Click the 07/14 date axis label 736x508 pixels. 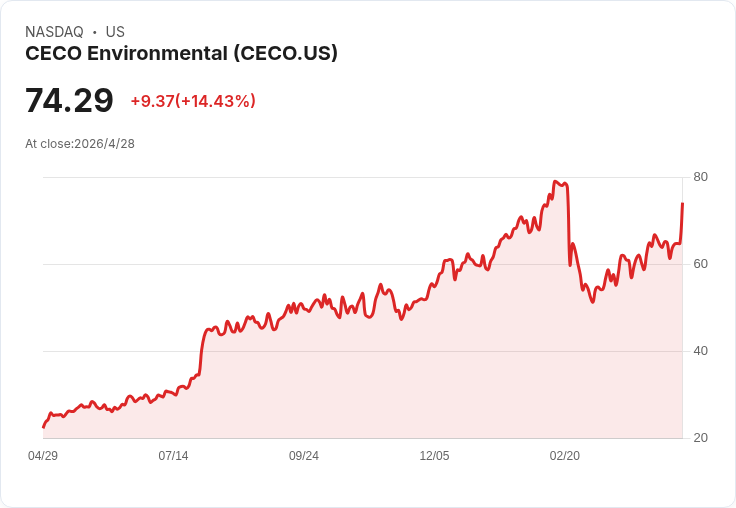click(x=173, y=456)
